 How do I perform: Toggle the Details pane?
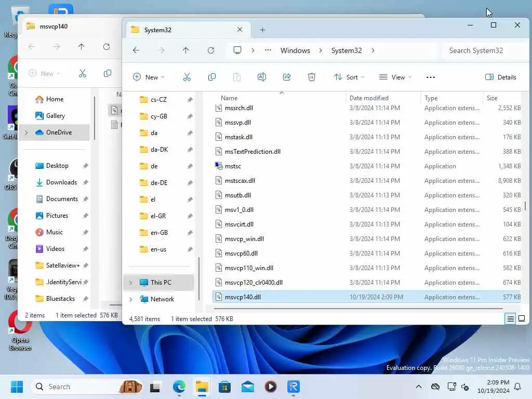(x=501, y=77)
